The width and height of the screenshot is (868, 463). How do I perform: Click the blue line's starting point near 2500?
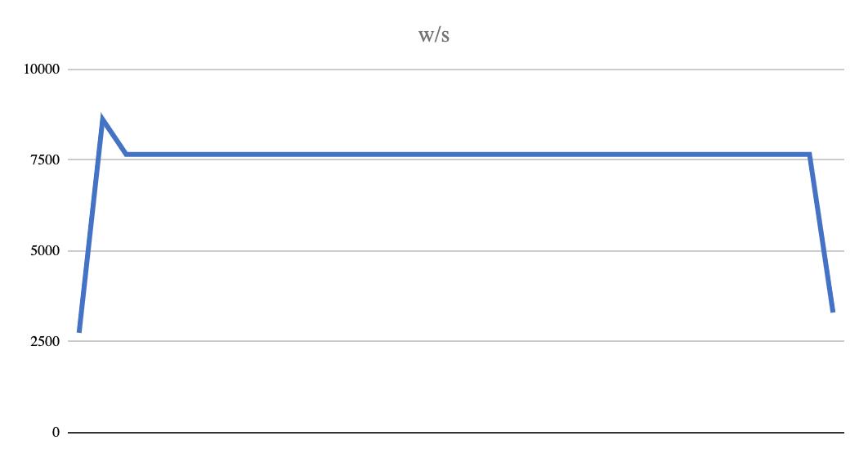(79, 331)
